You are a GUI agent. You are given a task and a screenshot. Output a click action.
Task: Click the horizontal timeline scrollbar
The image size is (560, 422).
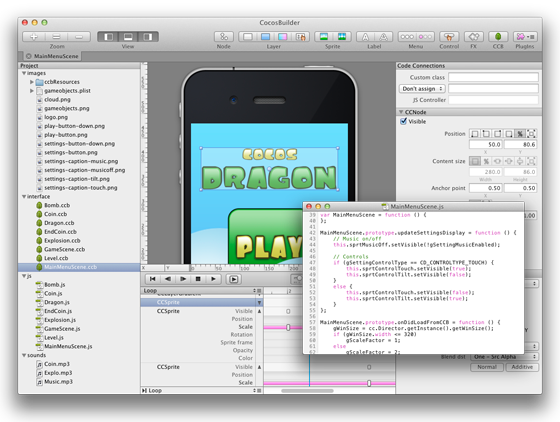pos(307,391)
